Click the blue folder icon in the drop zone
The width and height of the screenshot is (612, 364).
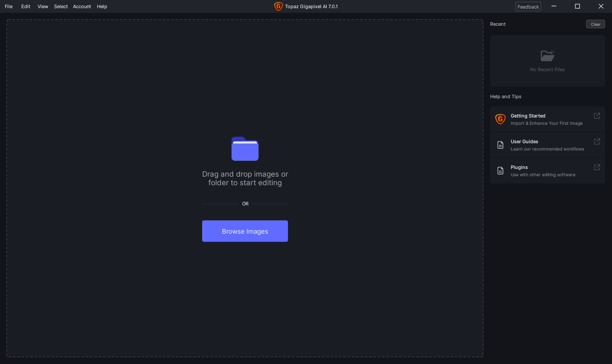point(245,149)
